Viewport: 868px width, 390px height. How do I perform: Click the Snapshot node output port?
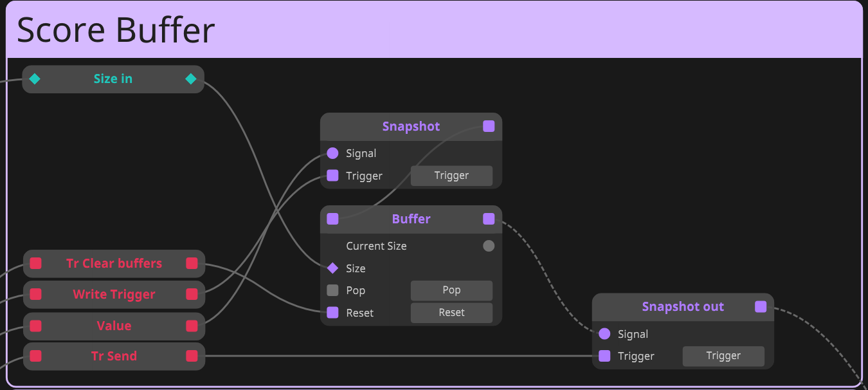click(489, 126)
